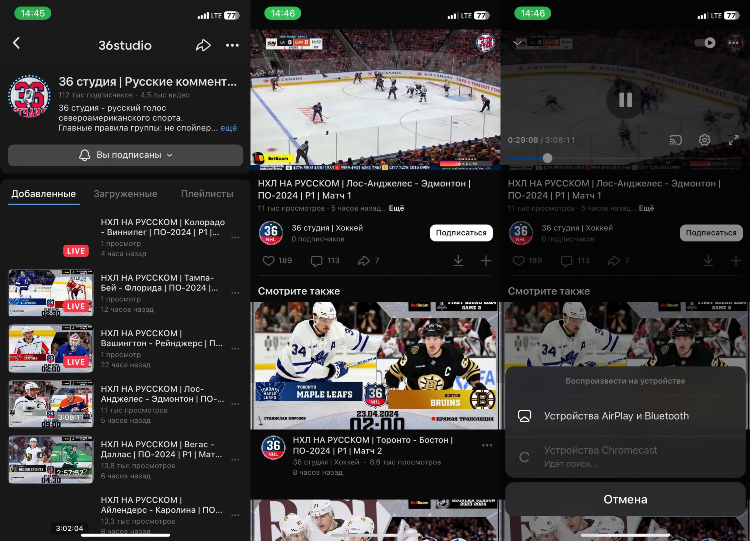Open the Вашингтон - Рейнджерс video thumbnail
The image size is (750, 541).
(51, 348)
